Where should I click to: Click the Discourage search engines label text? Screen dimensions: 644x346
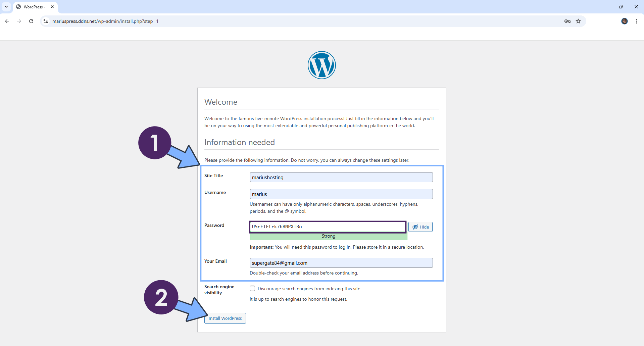(309, 289)
